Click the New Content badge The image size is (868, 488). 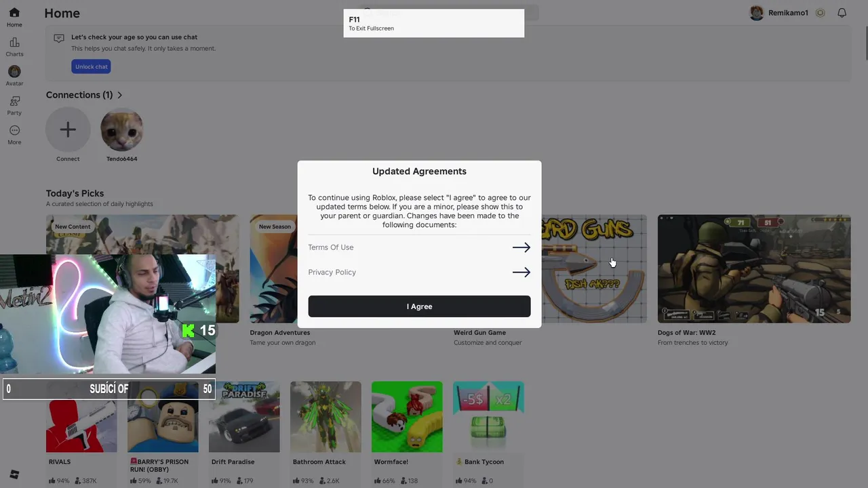(73, 227)
